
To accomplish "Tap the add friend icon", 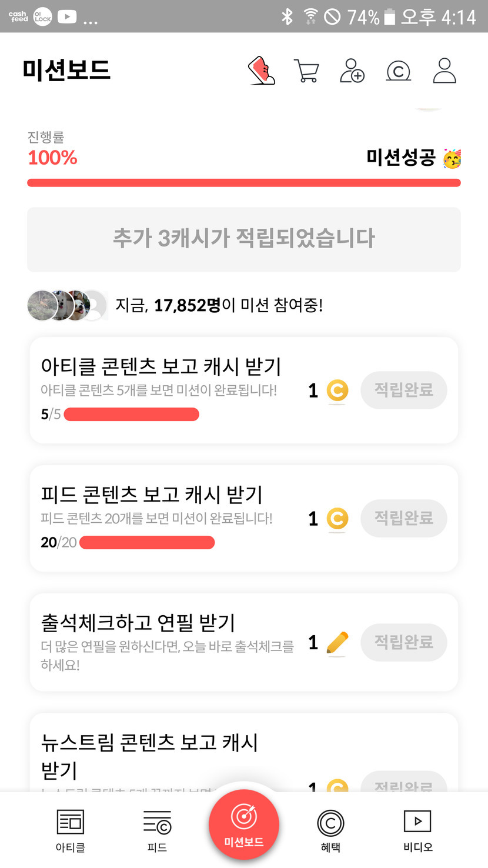I will (x=352, y=71).
